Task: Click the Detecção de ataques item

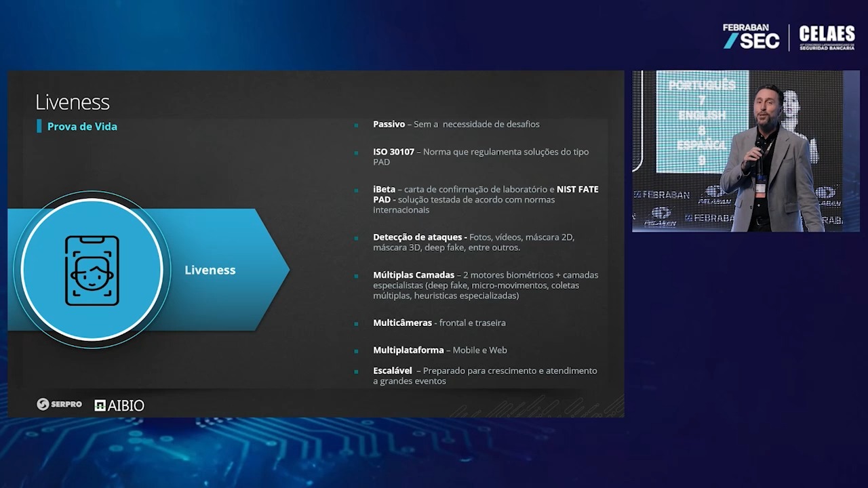Action: pyautogui.click(x=474, y=242)
